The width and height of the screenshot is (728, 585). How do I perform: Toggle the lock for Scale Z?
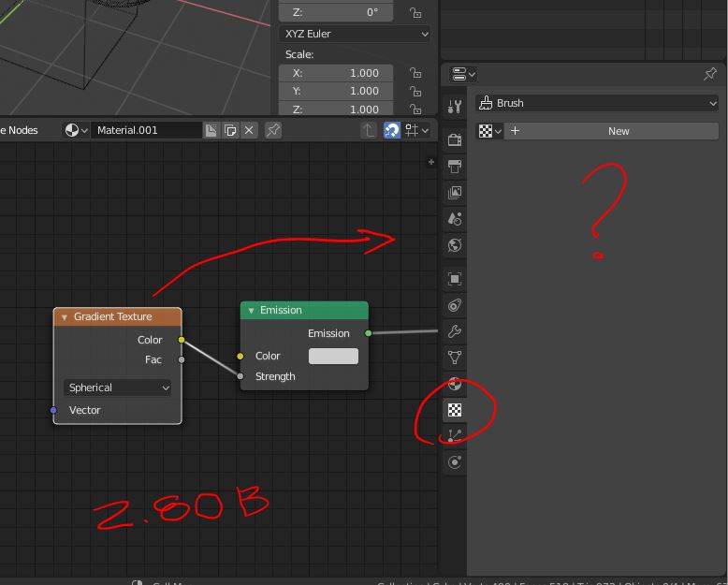(415, 110)
